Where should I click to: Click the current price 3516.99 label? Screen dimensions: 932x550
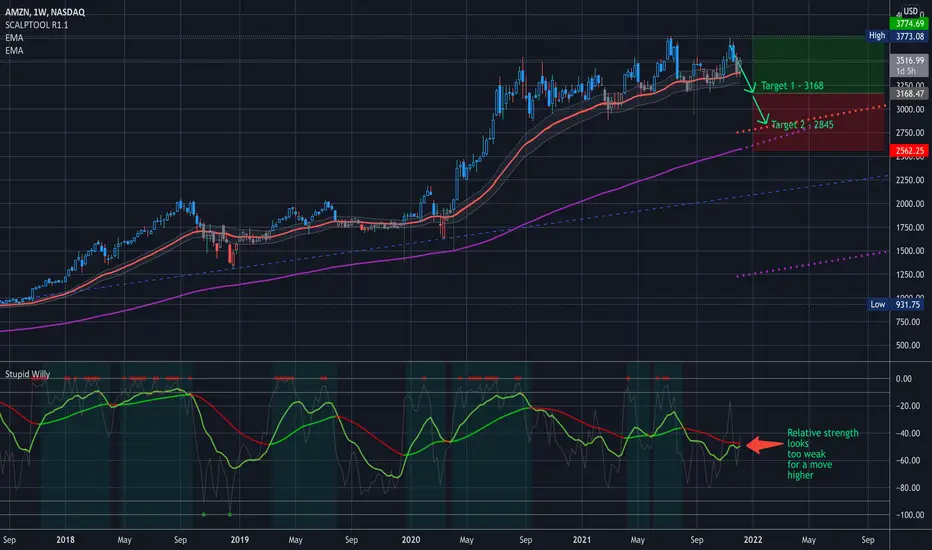(x=909, y=65)
